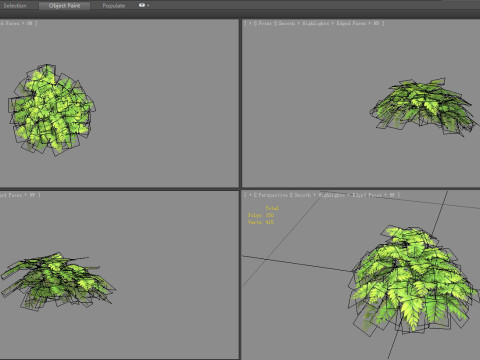The height and width of the screenshot is (360, 480).
Task: Click the ribbon display options toggle icon
Action: (x=142, y=5)
